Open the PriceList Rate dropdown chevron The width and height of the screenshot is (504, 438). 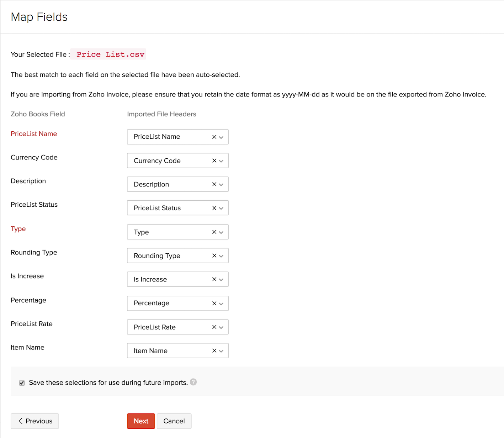[x=221, y=327]
